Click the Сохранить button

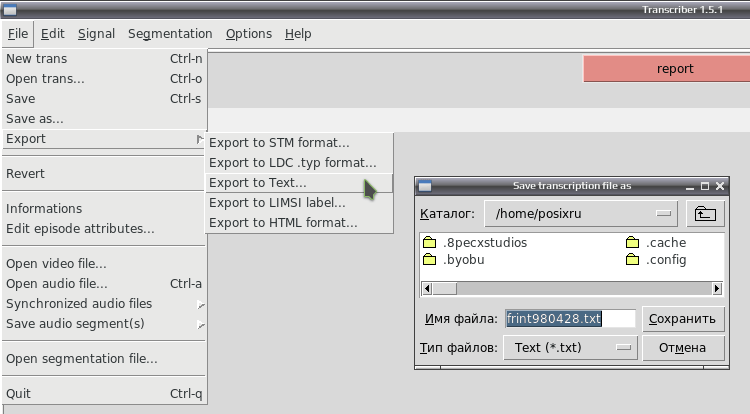tap(683, 319)
